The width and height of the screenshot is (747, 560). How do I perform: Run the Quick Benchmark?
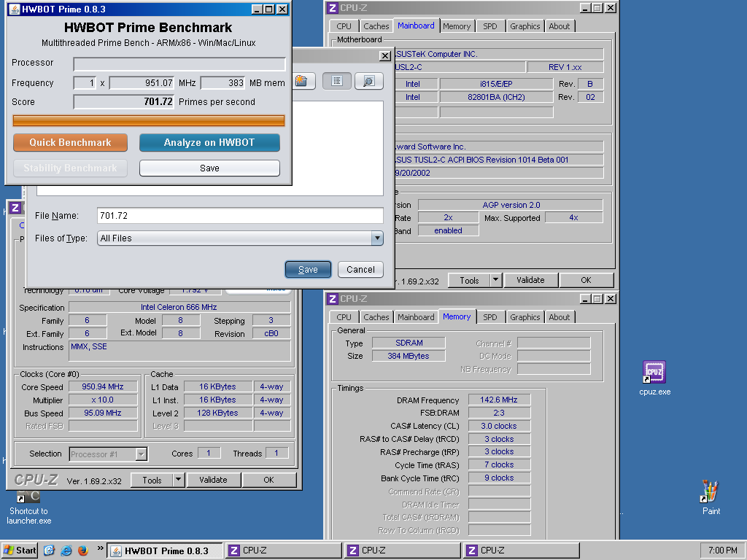point(71,142)
